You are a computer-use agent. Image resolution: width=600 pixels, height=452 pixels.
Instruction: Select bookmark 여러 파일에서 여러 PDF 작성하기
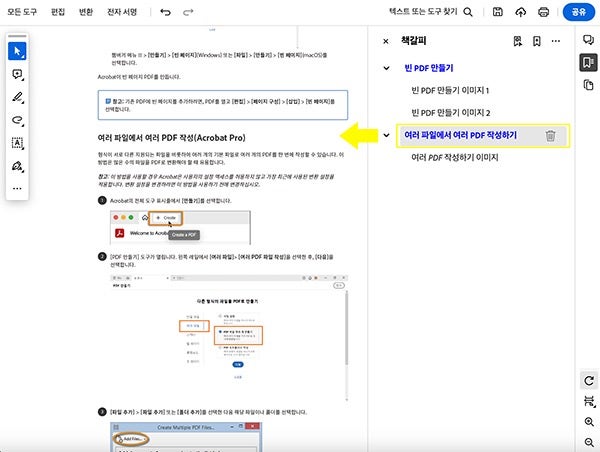click(460, 135)
